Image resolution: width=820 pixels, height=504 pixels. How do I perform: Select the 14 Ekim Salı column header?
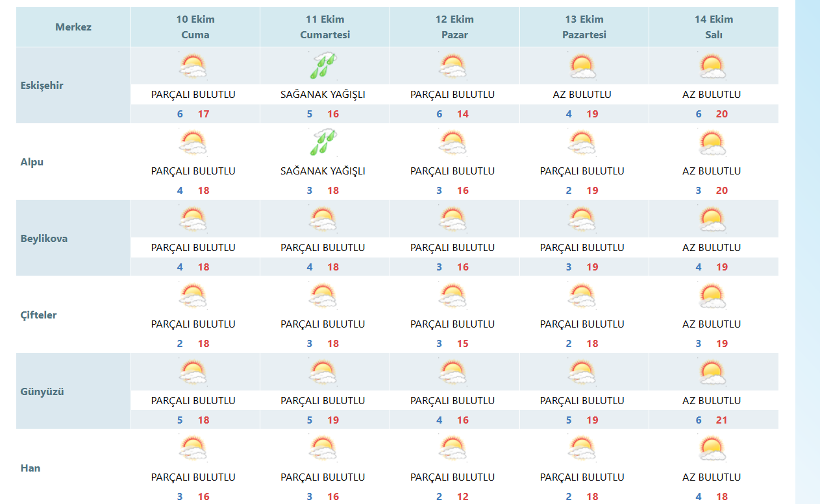714,27
